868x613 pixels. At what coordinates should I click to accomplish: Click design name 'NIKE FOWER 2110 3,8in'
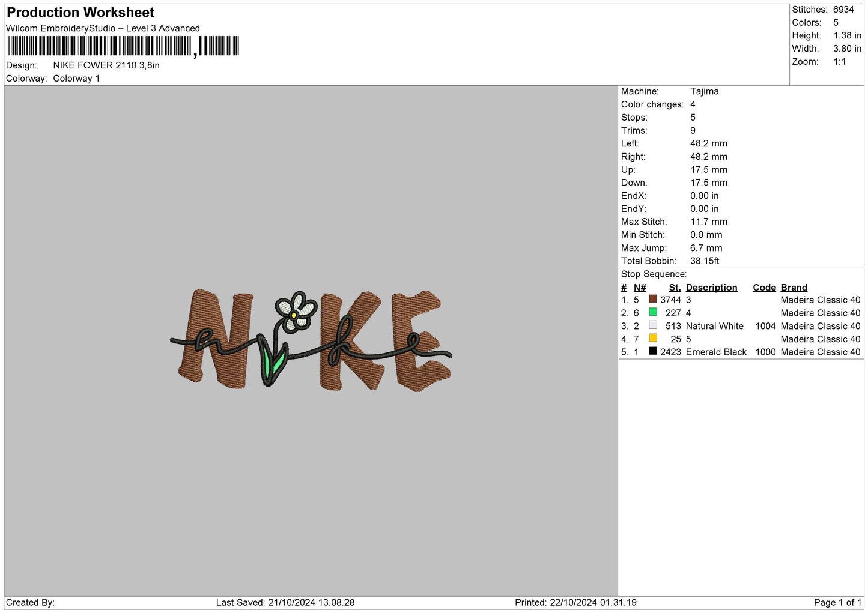coord(106,65)
